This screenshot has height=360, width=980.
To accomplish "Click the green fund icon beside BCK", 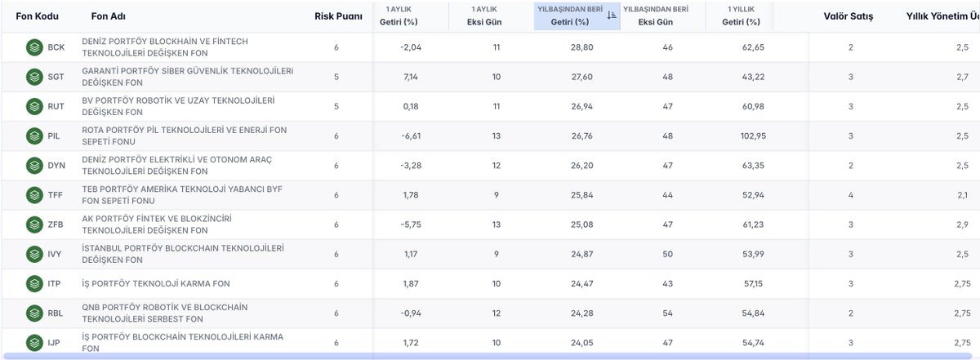I will coord(34,47).
